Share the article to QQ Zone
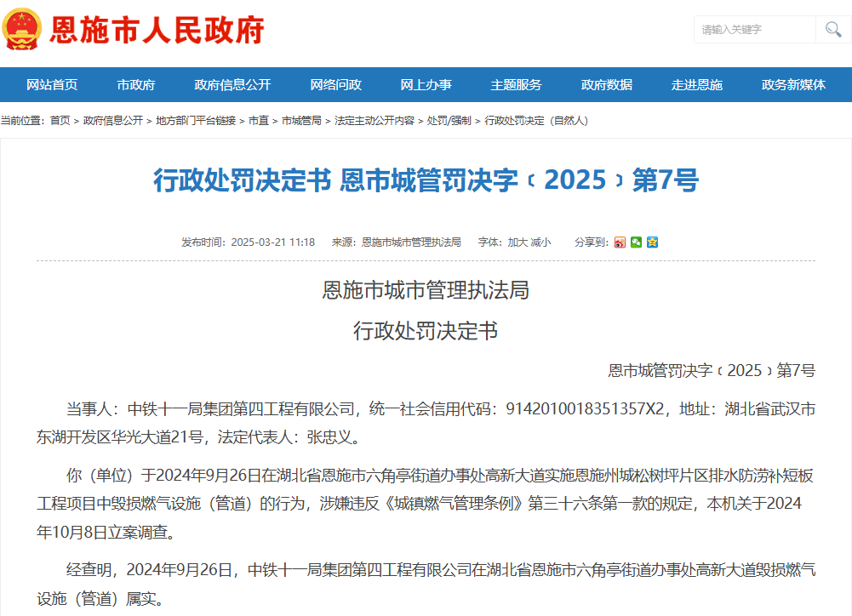The image size is (852, 616). point(652,242)
